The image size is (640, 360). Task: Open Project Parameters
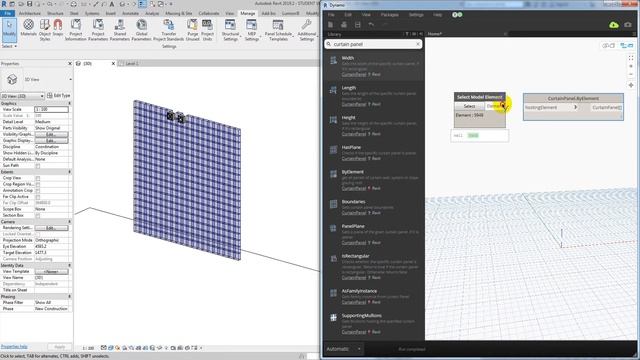pos(98,29)
